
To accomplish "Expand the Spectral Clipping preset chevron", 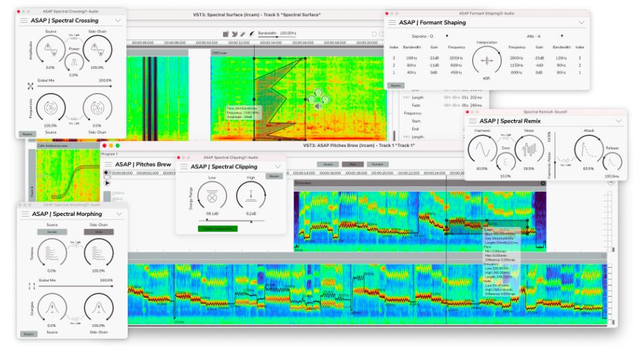I will [278, 167].
